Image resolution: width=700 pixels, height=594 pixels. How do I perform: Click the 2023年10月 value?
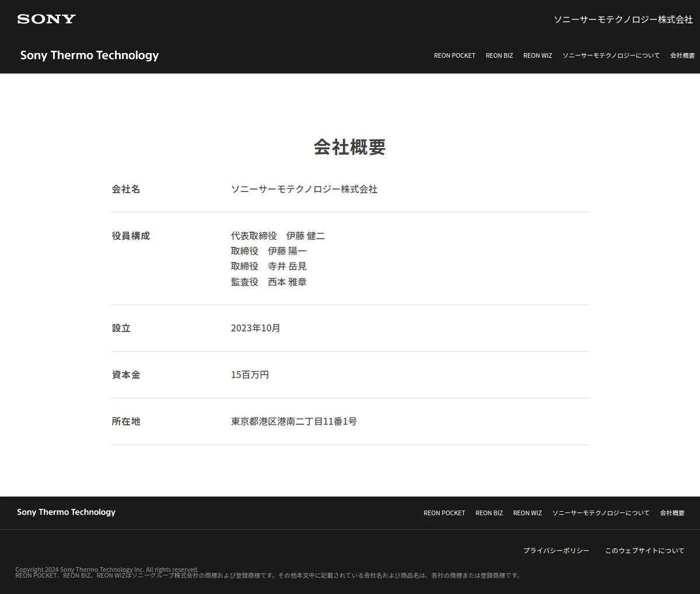(x=256, y=328)
